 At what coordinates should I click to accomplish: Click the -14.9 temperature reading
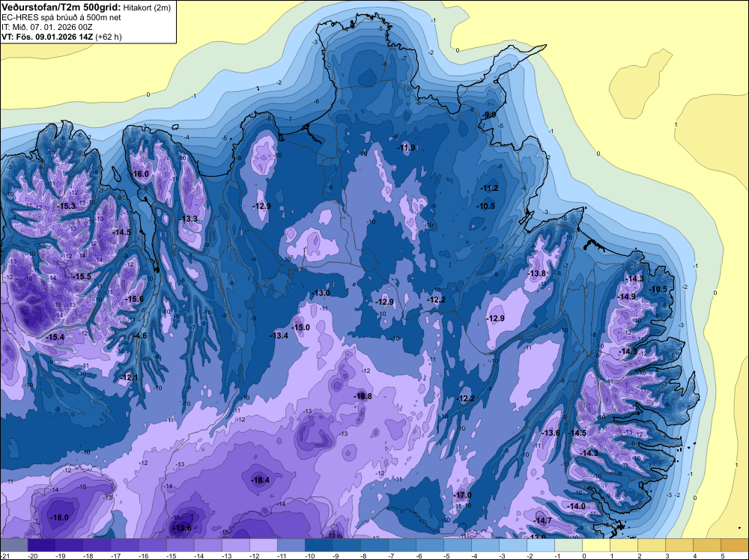coord(626,296)
